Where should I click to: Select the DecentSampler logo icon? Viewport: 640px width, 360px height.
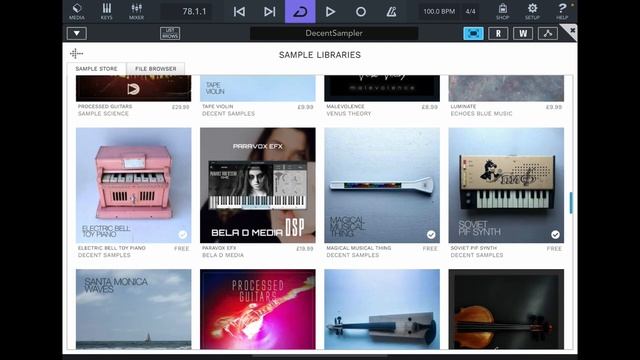(x=76, y=53)
